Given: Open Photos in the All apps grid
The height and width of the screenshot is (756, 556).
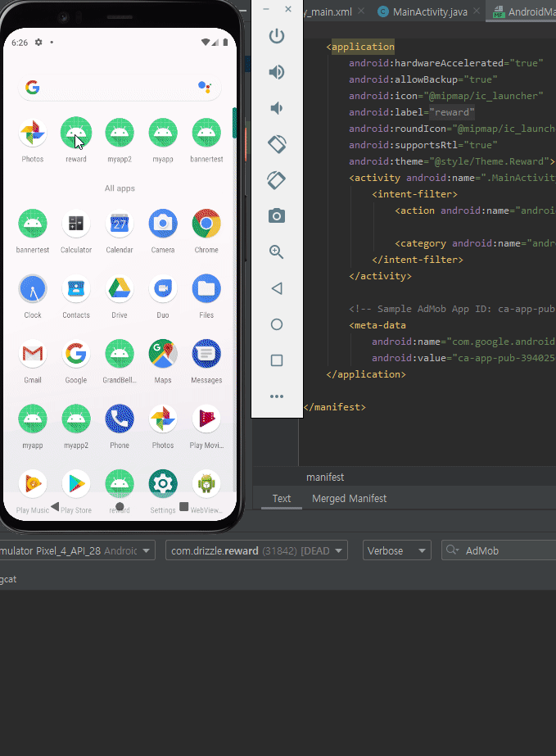Looking at the screenshot, I should 163,419.
